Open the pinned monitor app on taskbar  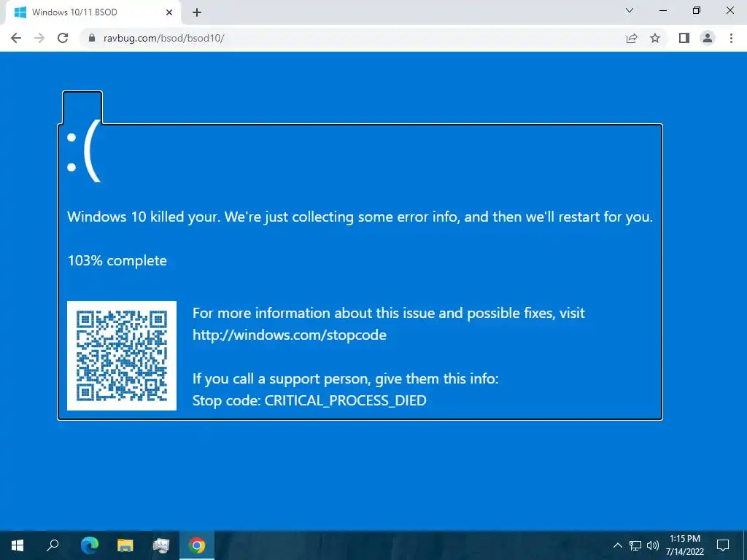[x=161, y=545]
